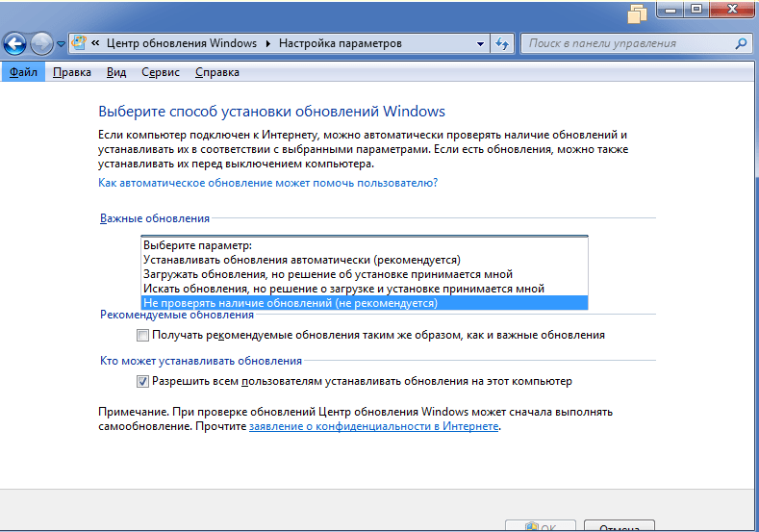Click the 'Рекомендуемые обновления' section heading

(x=177, y=316)
